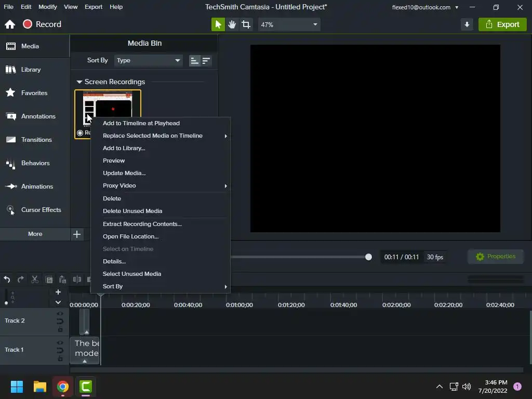This screenshot has width=532, height=399.
Task: Click the green Export button
Action: tap(502, 24)
